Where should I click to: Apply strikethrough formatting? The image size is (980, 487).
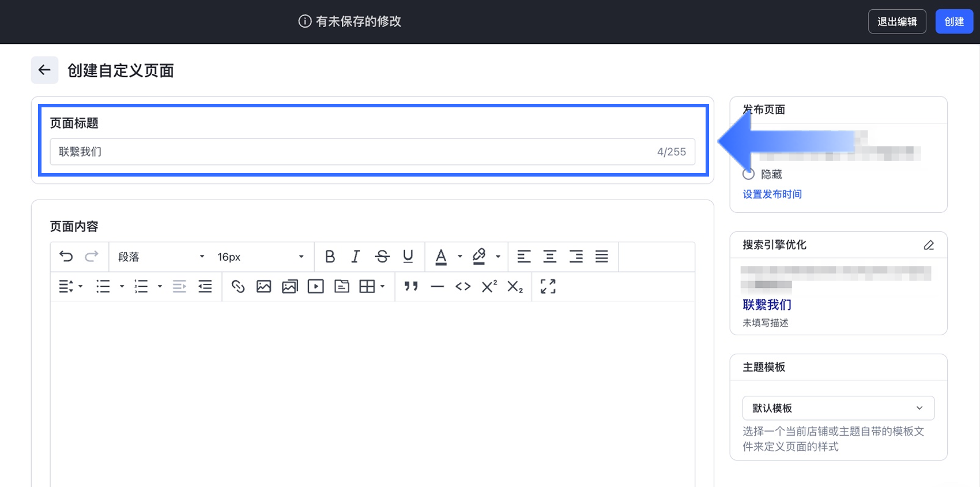(382, 256)
